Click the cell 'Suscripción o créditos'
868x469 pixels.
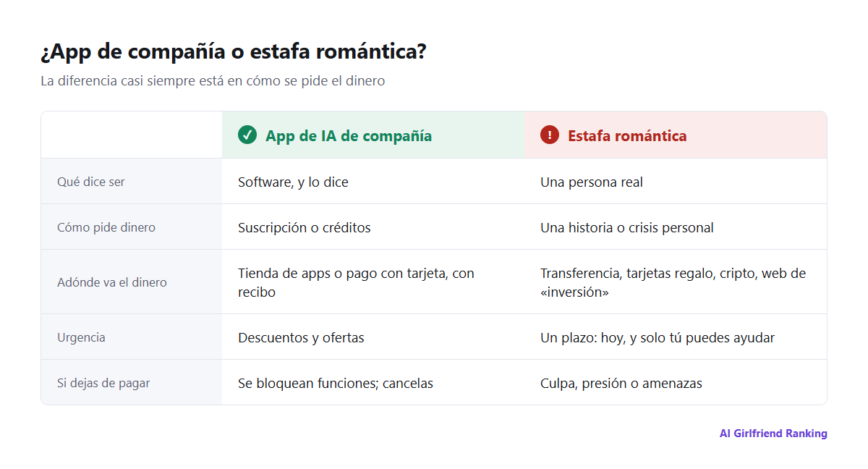[x=373, y=227]
